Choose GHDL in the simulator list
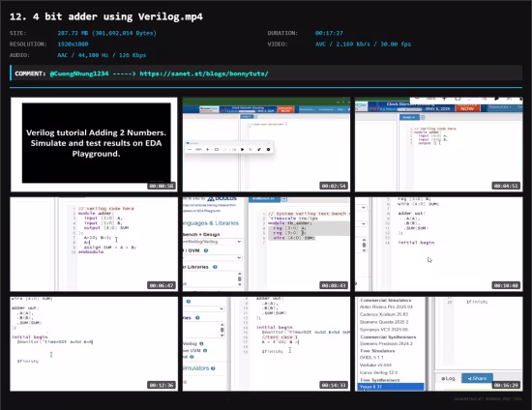532x410 pixels. tap(371, 358)
